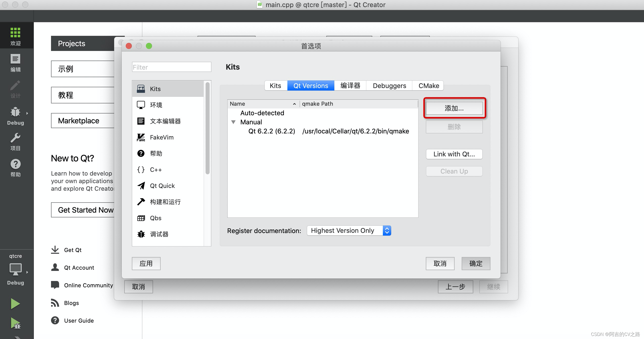Open the Welcome mode grid icon

click(x=15, y=33)
